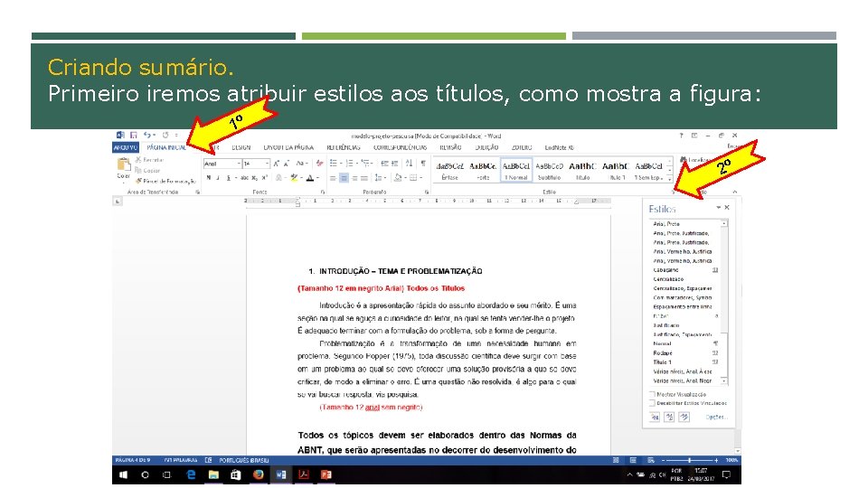868x488 pixels.
Task: Toggle show paragraph marks ¶ button
Action: point(423,164)
